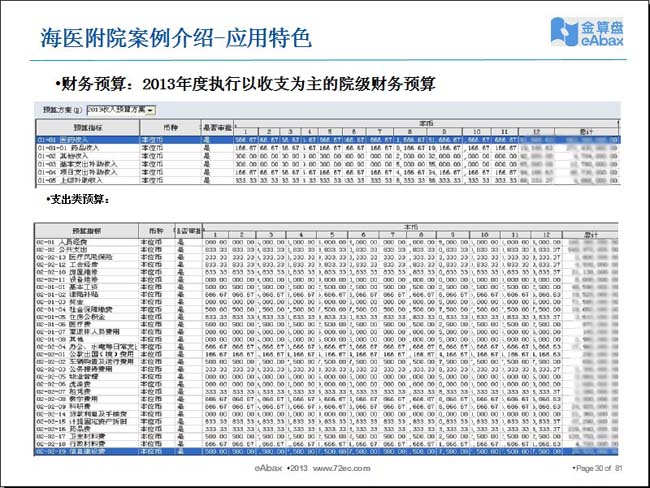Select row 01-01 医药收入 in income table

327,140
